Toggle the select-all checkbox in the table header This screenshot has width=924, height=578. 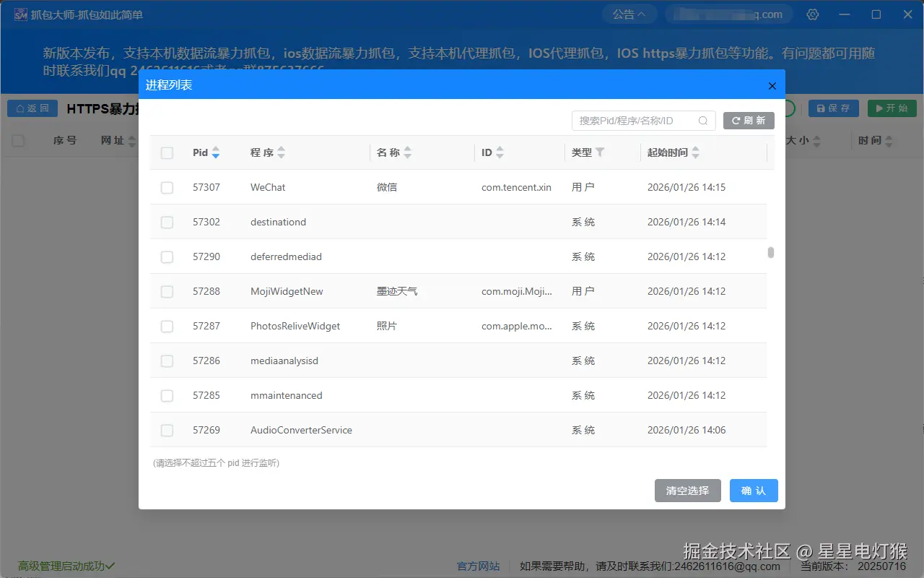click(167, 152)
